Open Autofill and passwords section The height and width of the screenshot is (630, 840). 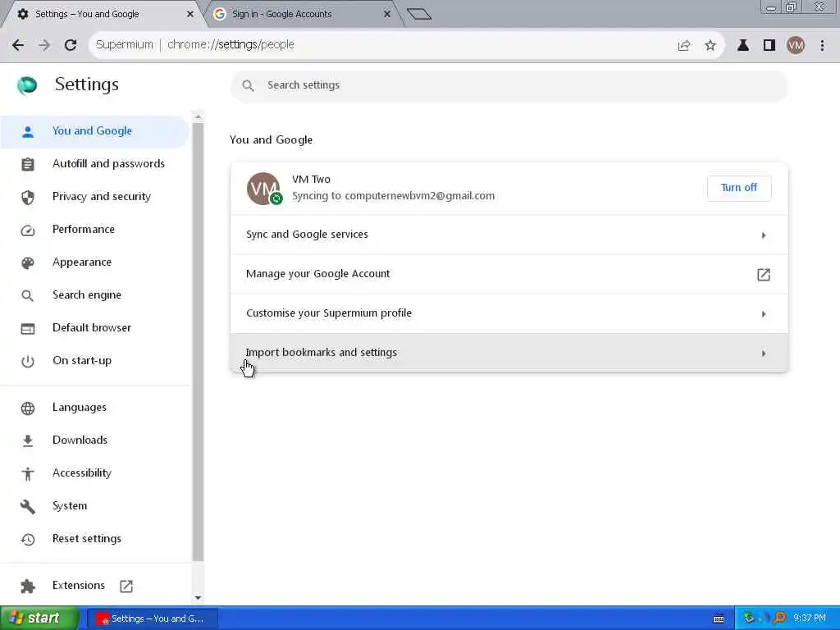tap(94, 164)
